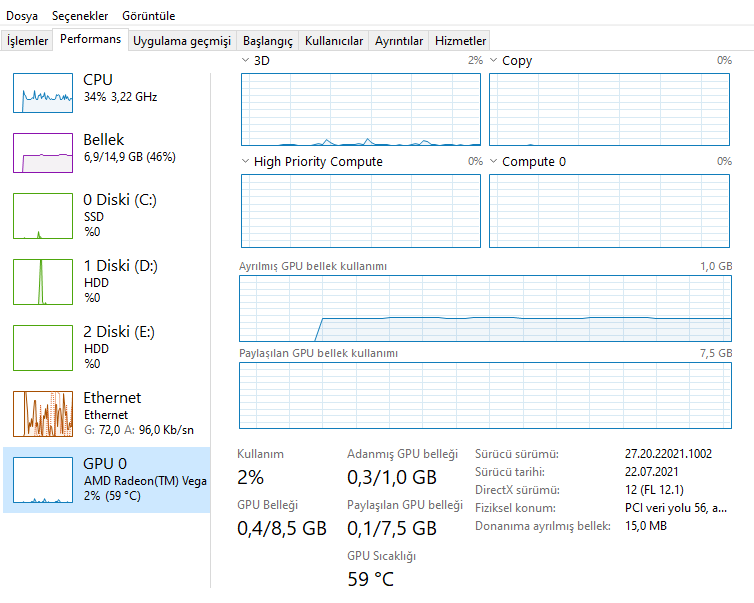The width and height of the screenshot is (754, 603).
Task: Open the 1 Diski (D:) HDD graph
Action: (43, 282)
